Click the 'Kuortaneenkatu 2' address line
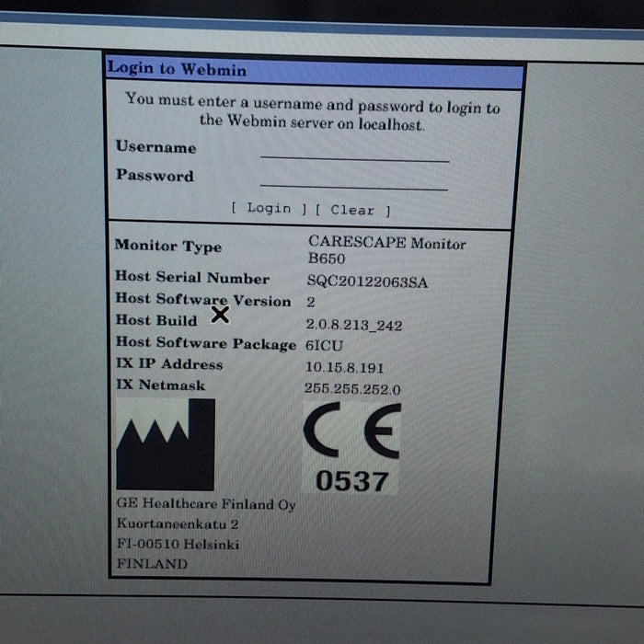This screenshot has width=644, height=644. tap(178, 523)
